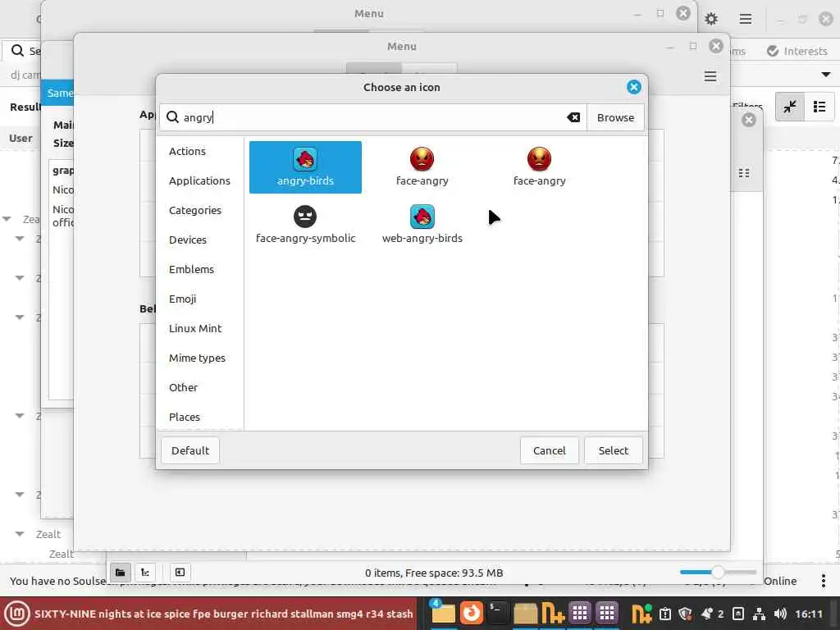Open Nicotine+ preferences gear icon
This screenshot has width=840, height=630.
click(711, 20)
